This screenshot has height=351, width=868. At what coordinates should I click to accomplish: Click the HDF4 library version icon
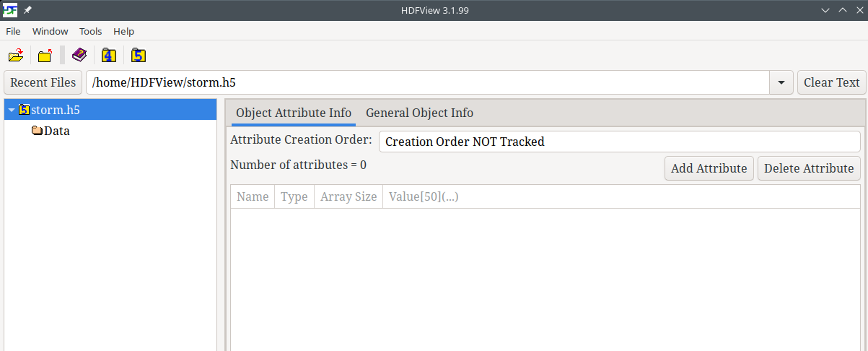pos(109,55)
